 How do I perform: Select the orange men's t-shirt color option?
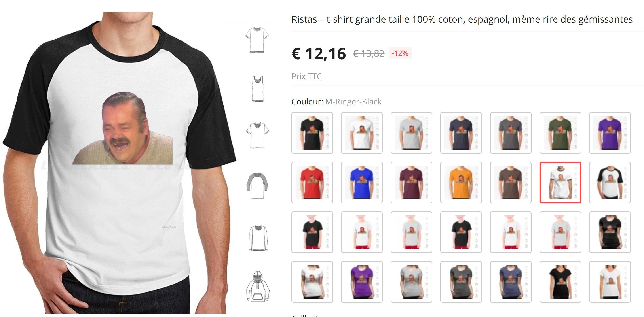pos(461,182)
